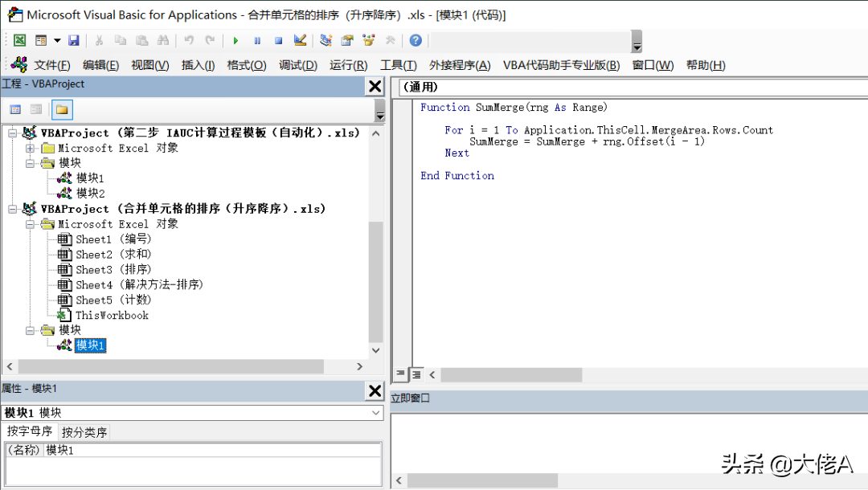
Task: Click the Toolbox wrench icon
Action: (390, 40)
